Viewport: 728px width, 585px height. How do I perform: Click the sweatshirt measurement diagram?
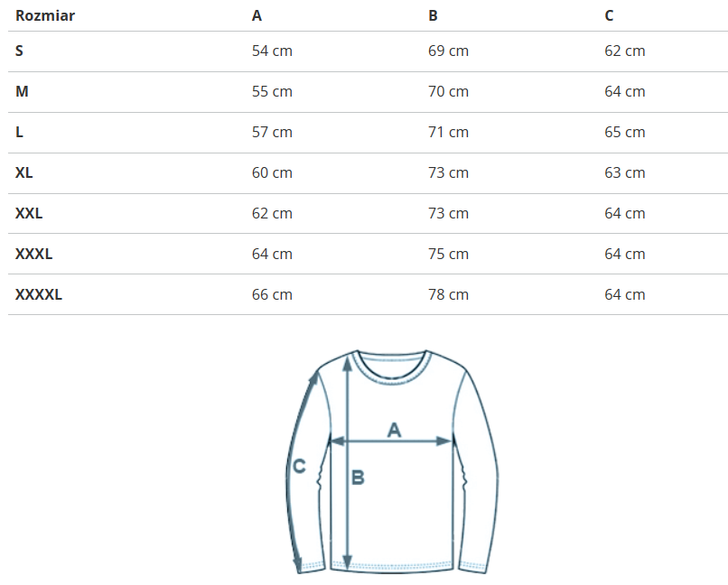tap(393, 460)
